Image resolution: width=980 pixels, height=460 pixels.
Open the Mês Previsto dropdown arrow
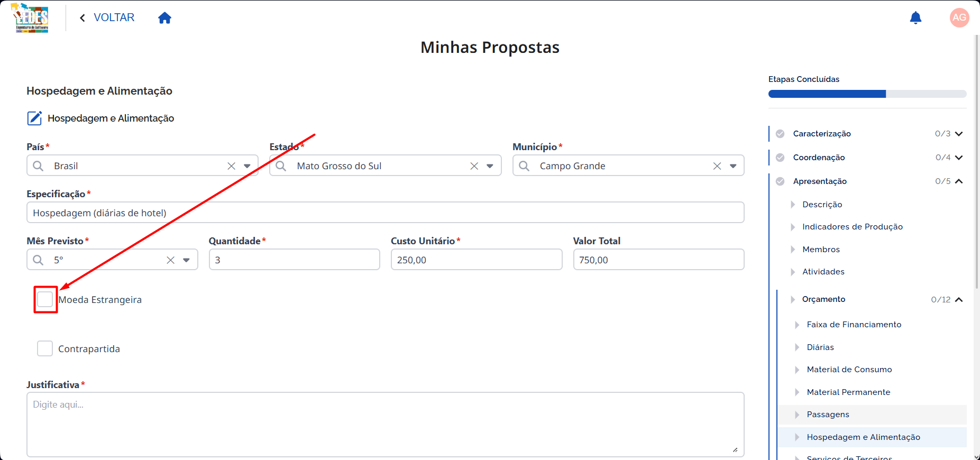pyautogui.click(x=186, y=260)
